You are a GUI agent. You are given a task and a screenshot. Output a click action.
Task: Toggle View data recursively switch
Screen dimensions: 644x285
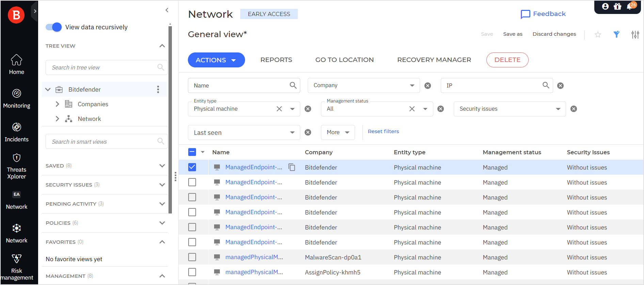pos(53,27)
